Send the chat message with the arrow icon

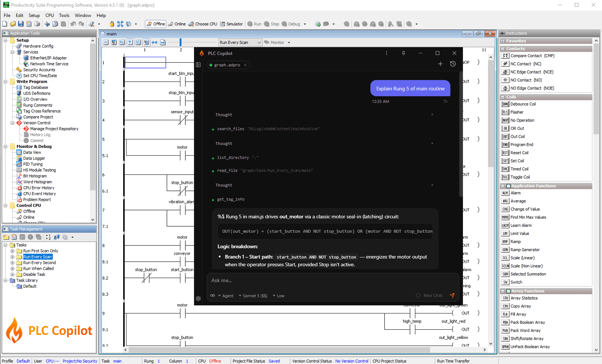point(452,295)
